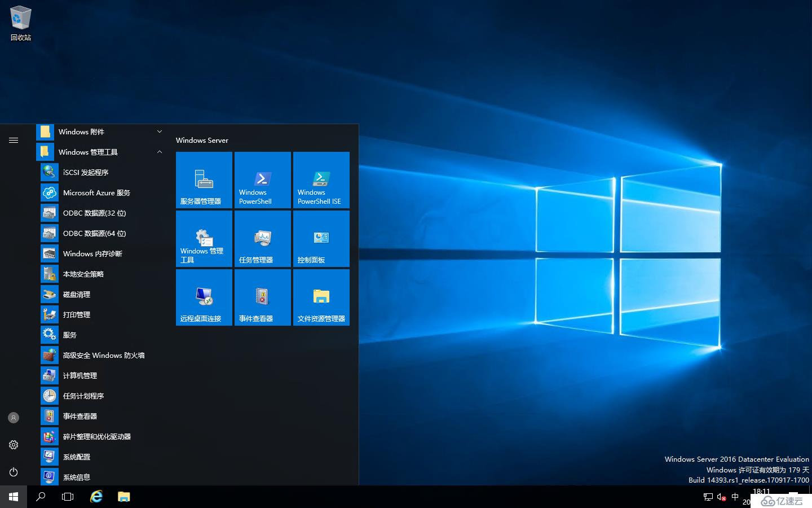The image size is (812, 508).
Task: Expand the Windows 附件 folder chevron
Action: click(160, 132)
